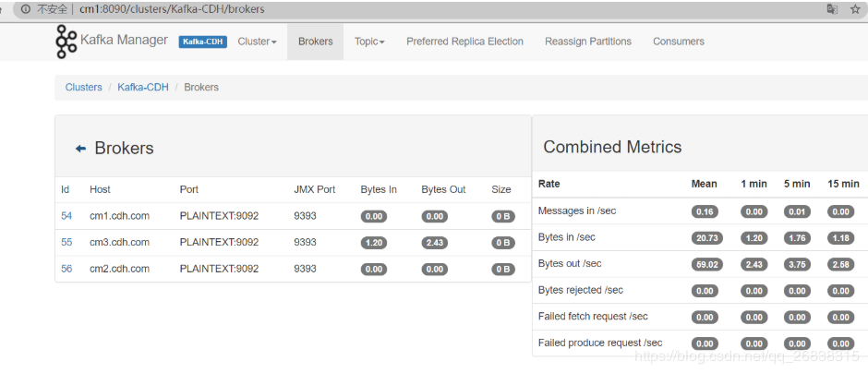The height and width of the screenshot is (373, 868).
Task: Select broker 56 link
Action: [66, 269]
